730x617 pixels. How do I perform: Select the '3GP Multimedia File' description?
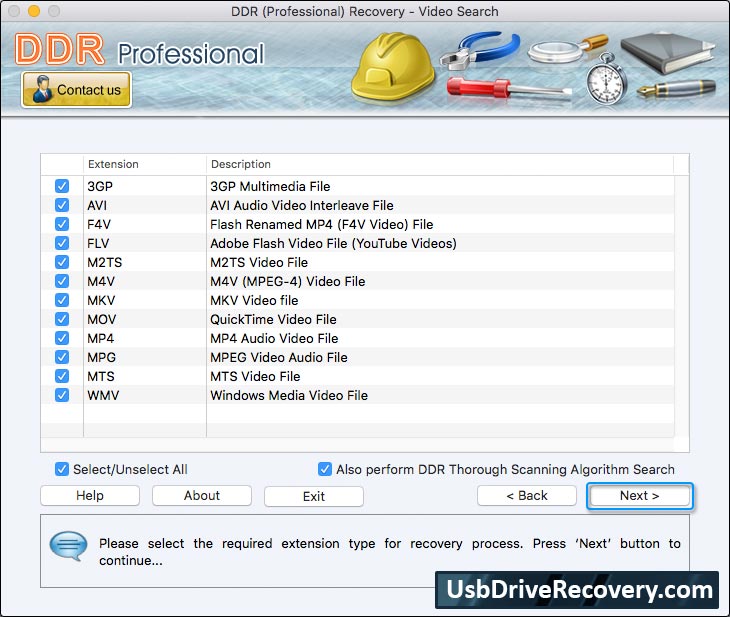270,186
